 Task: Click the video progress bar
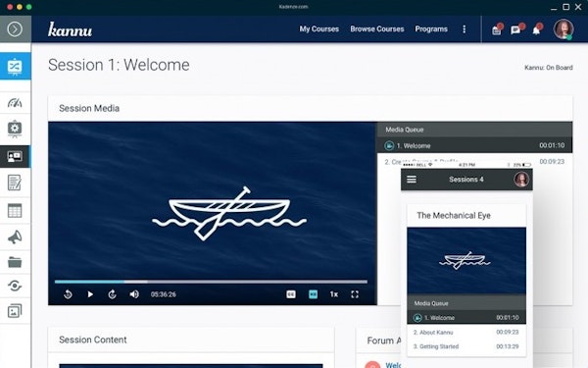coord(211,282)
